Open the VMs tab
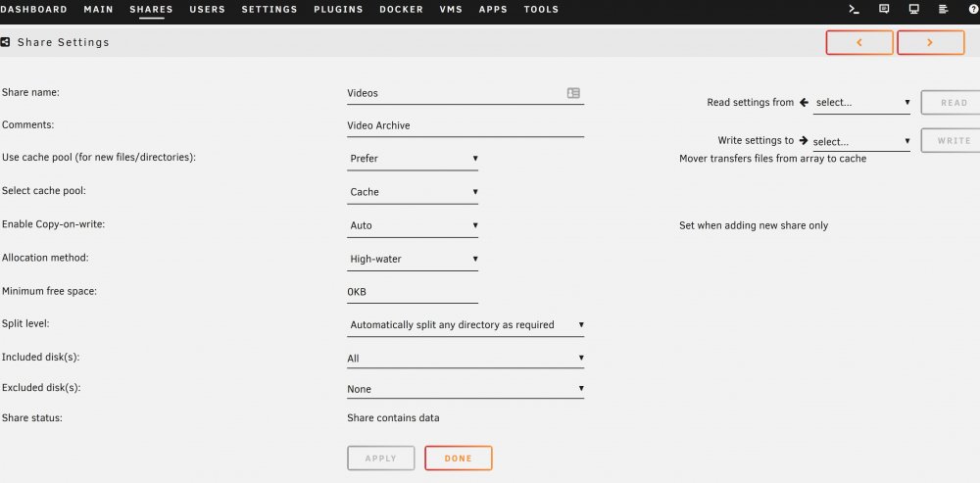The height and width of the screenshot is (483, 980). click(451, 10)
